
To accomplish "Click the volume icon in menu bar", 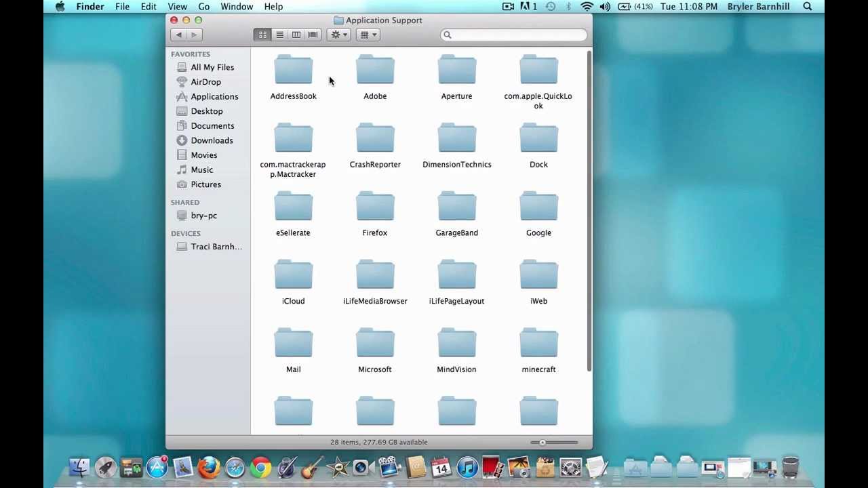I will tap(605, 6).
